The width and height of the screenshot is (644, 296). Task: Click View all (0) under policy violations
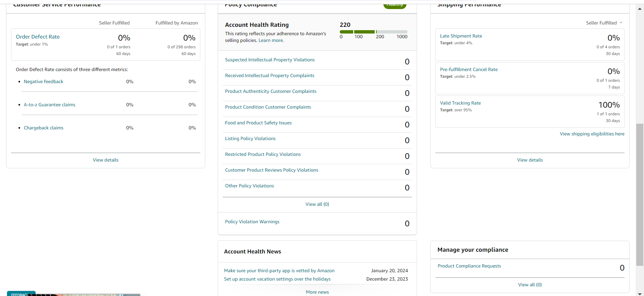click(x=317, y=204)
